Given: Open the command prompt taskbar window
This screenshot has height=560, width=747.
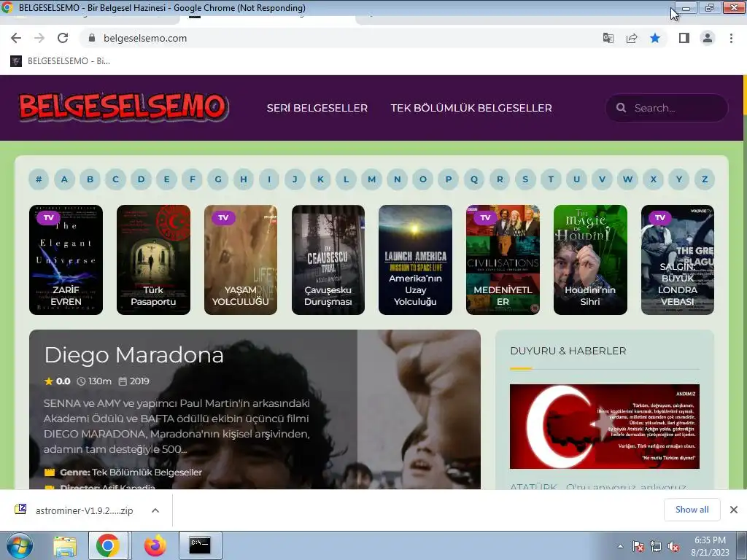Looking at the screenshot, I should 200,545.
